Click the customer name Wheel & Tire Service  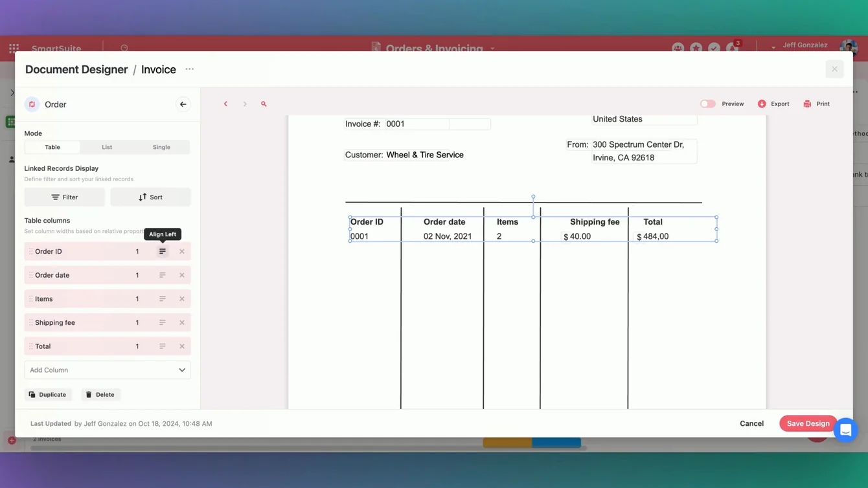pyautogui.click(x=425, y=155)
